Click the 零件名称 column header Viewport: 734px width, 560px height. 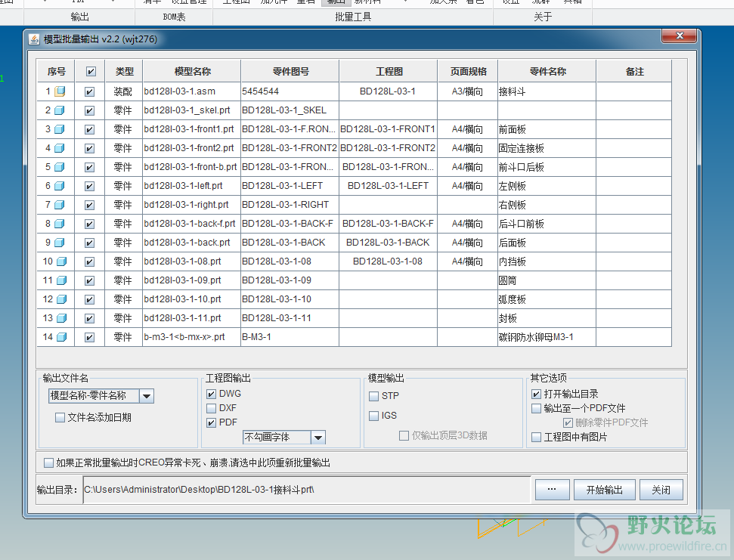click(547, 72)
